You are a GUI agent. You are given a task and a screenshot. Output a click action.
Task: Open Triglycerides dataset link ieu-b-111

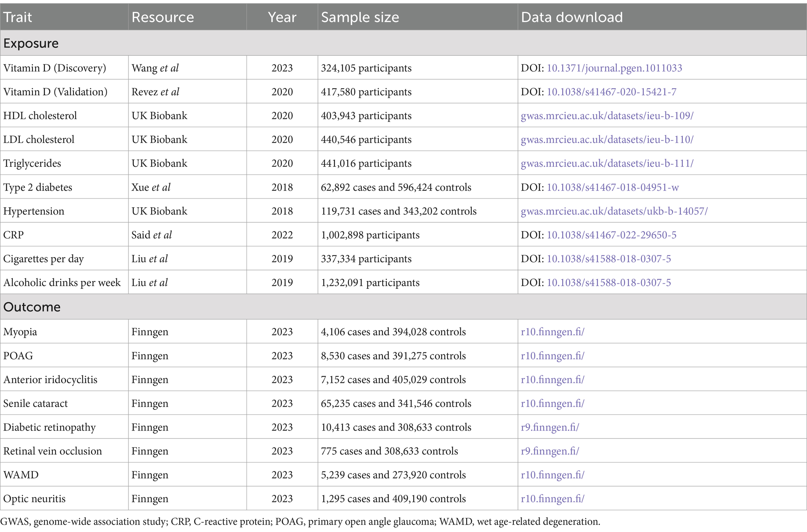[607, 163]
